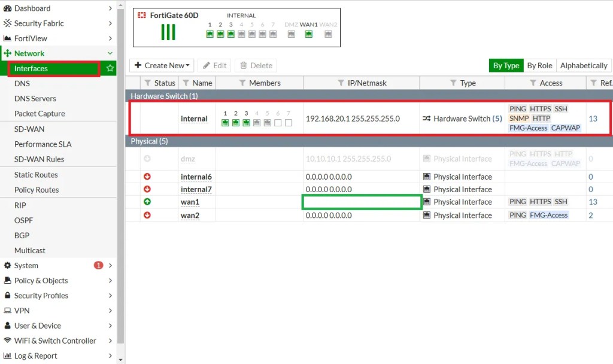Viewport: 613px width, 364px height.
Task: Click the FortiView chart icon
Action: pos(7,38)
